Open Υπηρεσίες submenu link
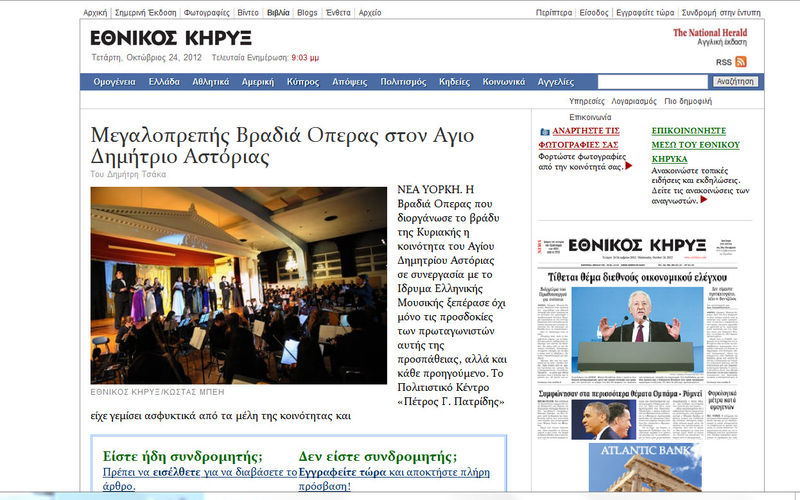 coord(587,101)
